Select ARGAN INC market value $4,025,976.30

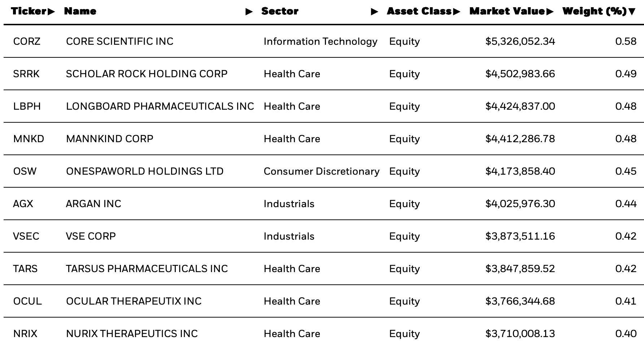click(520, 204)
